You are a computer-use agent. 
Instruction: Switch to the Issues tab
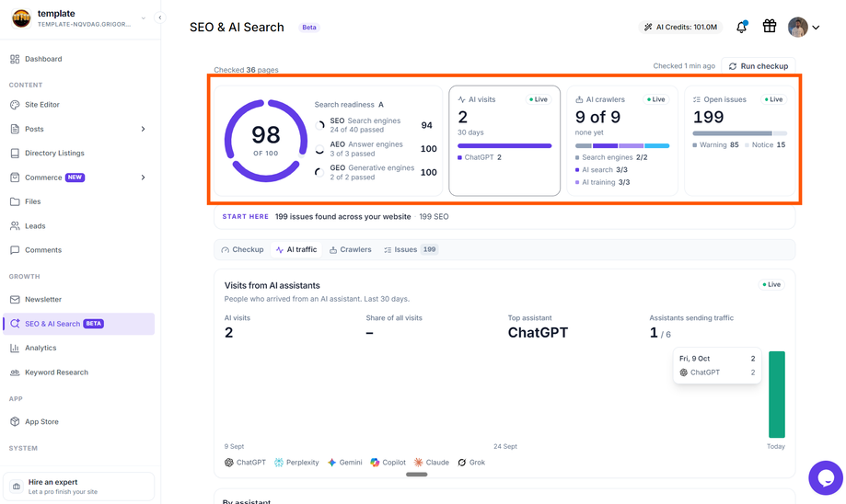(411, 249)
